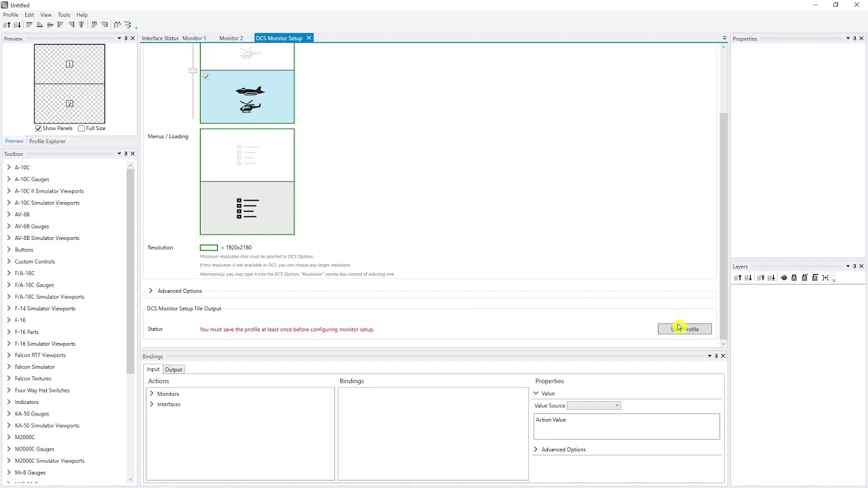Open the Edit menu

click(29, 14)
